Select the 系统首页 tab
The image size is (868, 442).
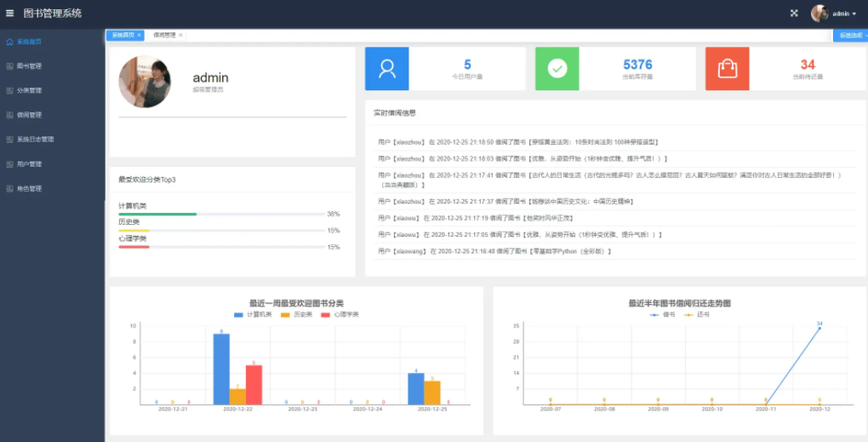pos(123,35)
